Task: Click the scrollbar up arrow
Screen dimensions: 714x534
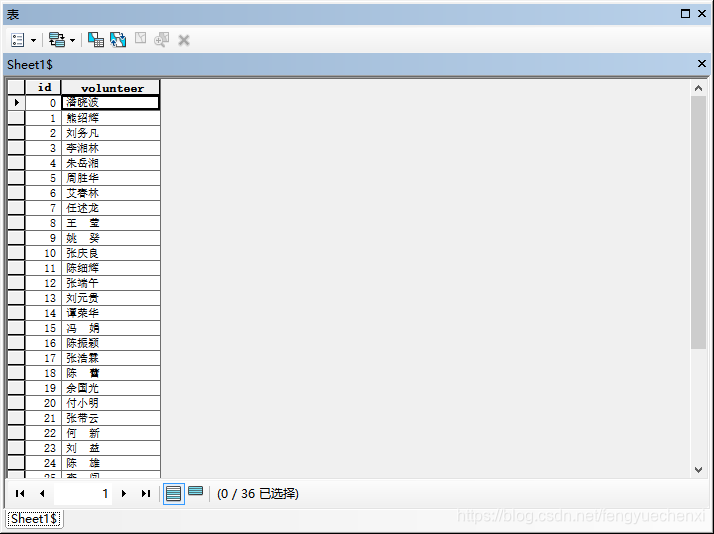Action: pos(698,88)
